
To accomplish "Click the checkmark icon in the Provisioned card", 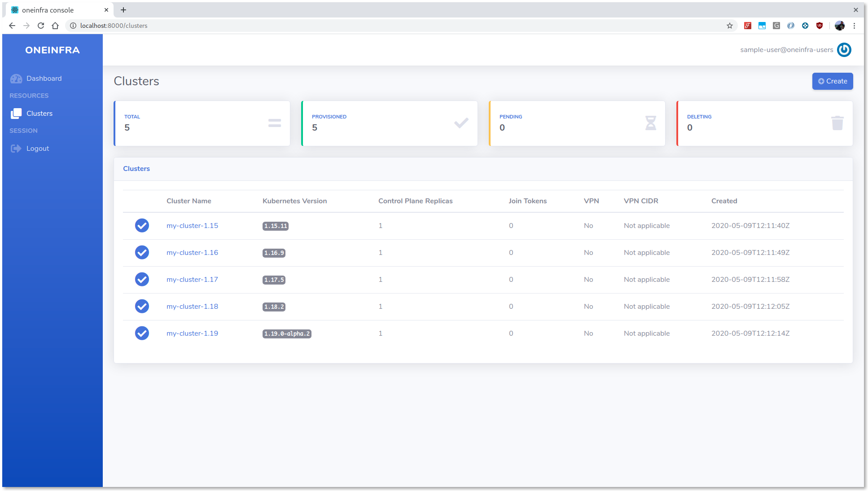I will tap(461, 123).
